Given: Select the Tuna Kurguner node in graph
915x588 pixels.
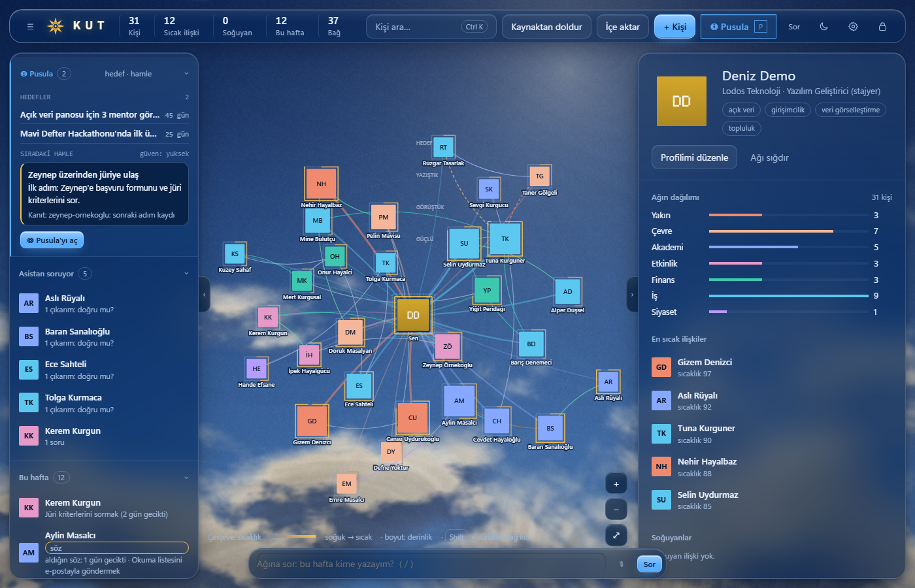Looking at the screenshot, I should (505, 239).
